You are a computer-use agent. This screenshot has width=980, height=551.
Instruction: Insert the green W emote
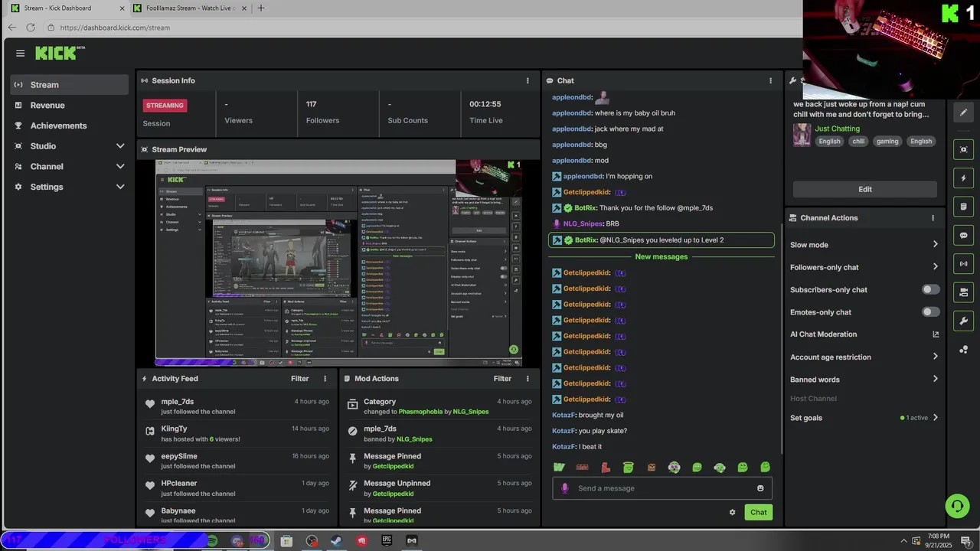(560, 468)
